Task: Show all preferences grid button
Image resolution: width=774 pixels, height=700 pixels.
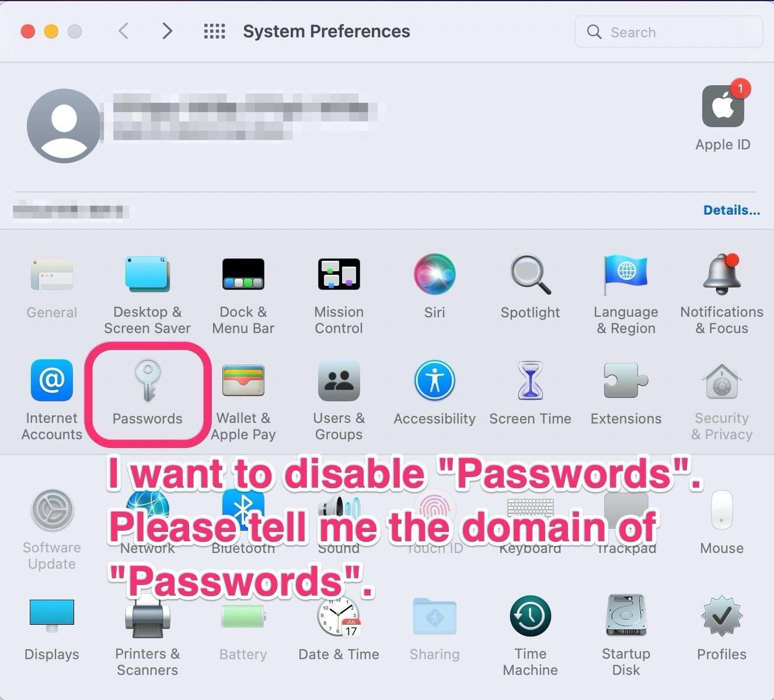Action: click(x=214, y=31)
